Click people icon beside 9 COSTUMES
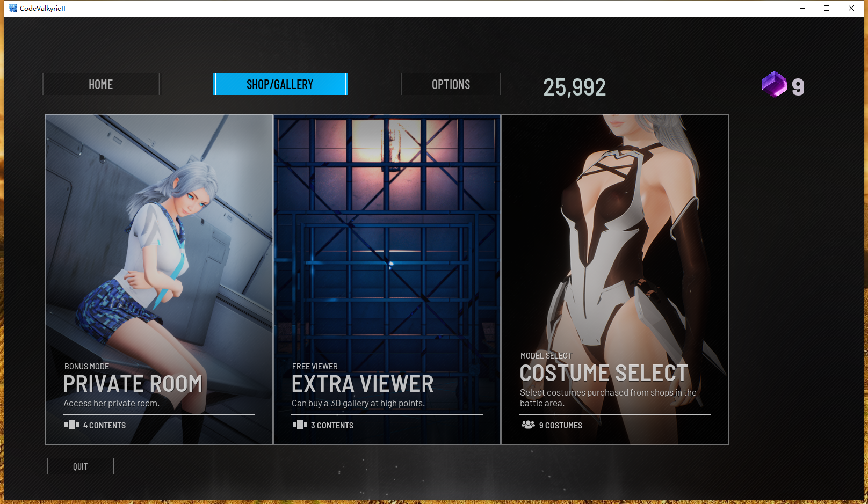The width and height of the screenshot is (868, 504). [x=528, y=425]
